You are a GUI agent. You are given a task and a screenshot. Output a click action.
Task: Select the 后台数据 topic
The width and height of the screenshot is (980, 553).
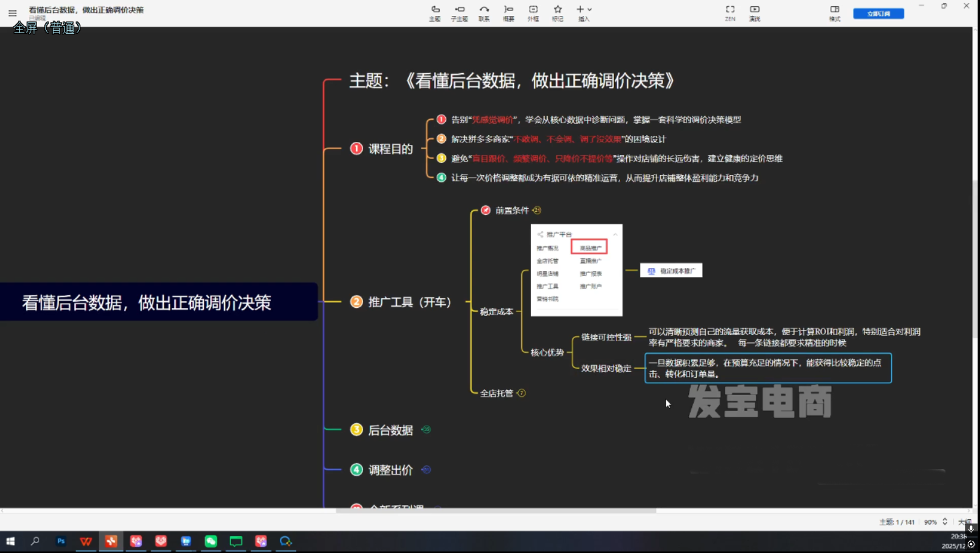tap(391, 430)
